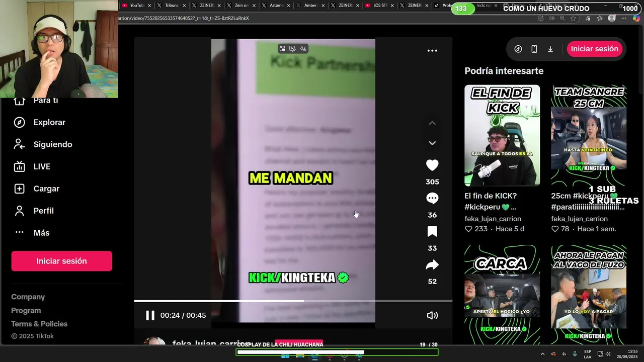Click the top-right Iniciar sesión button

(595, 49)
